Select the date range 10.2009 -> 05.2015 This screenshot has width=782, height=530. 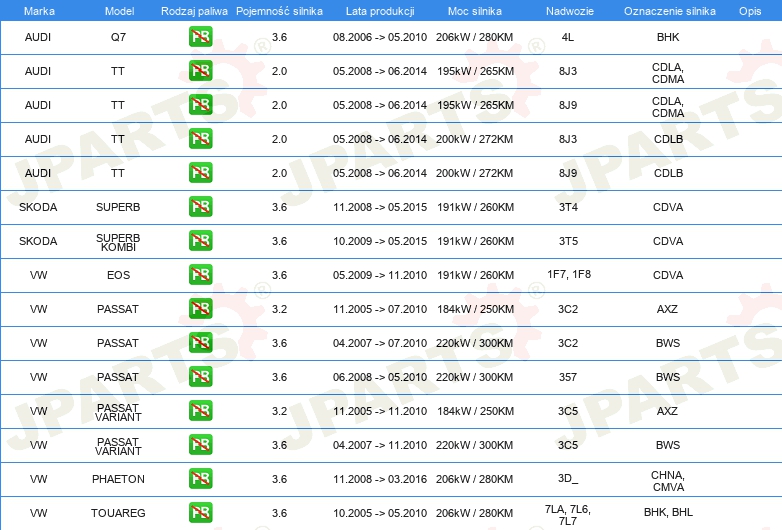(380, 241)
